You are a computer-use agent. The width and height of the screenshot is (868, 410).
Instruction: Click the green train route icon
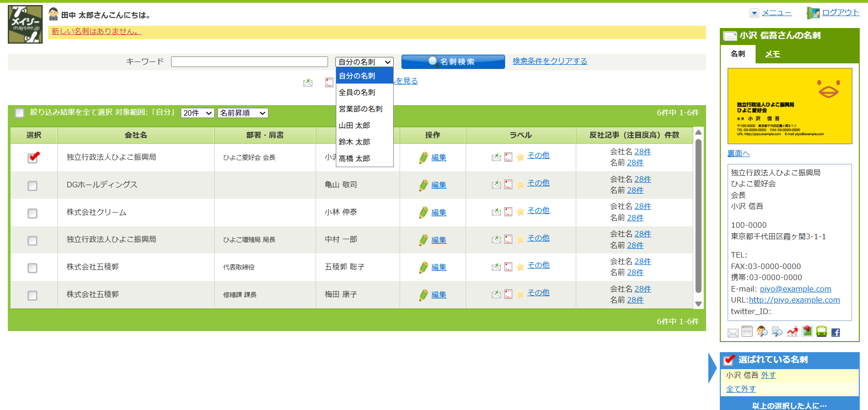(x=821, y=331)
